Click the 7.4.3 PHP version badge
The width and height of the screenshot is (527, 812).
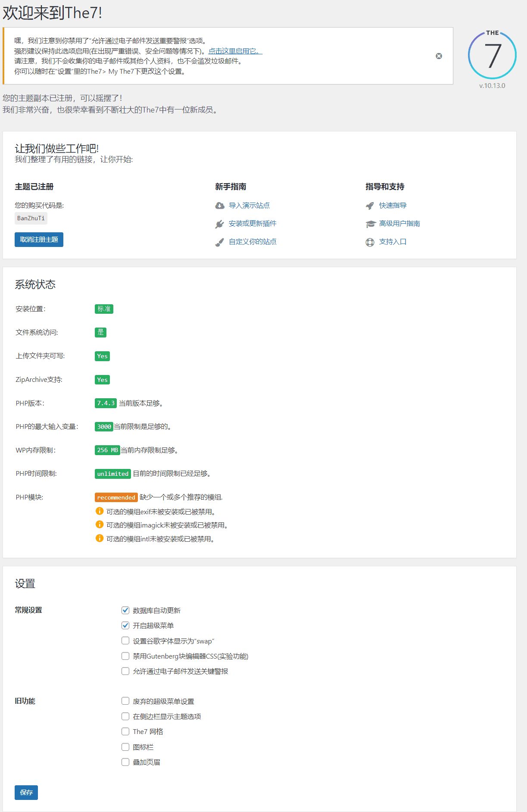coord(106,403)
